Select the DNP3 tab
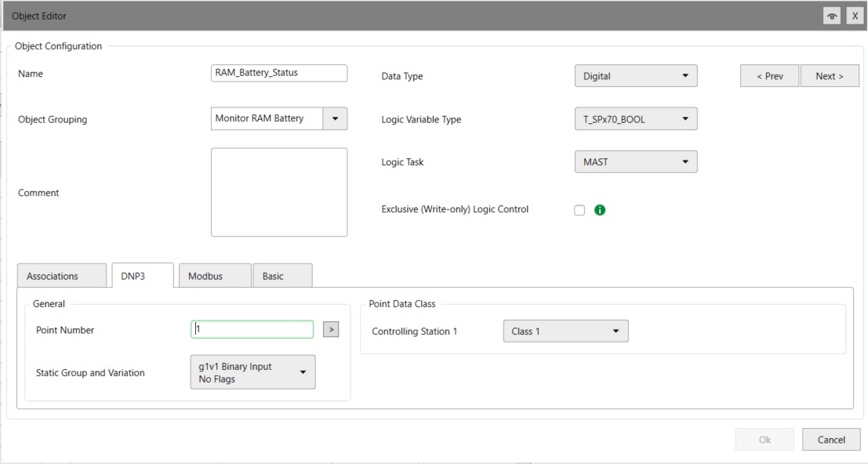This screenshot has height=464, width=868. tap(143, 275)
